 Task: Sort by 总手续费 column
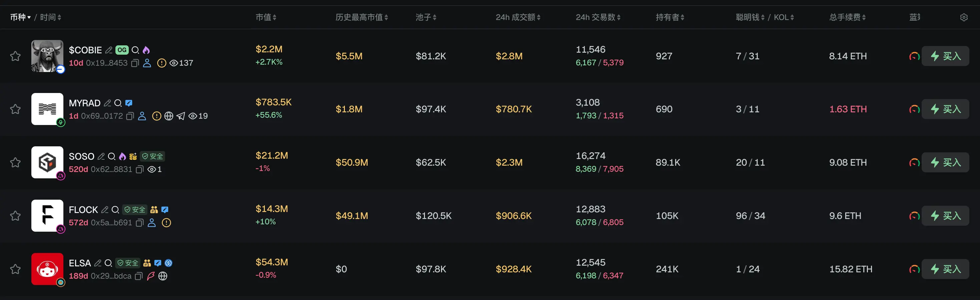[x=848, y=17]
